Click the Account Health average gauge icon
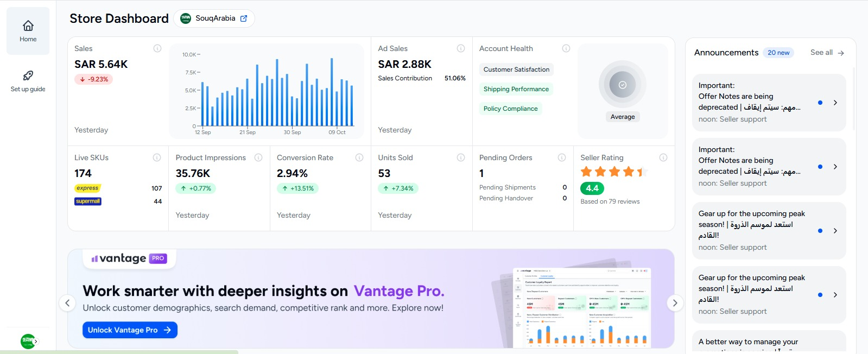Screen dimensions: 868x354 pyautogui.click(x=623, y=85)
